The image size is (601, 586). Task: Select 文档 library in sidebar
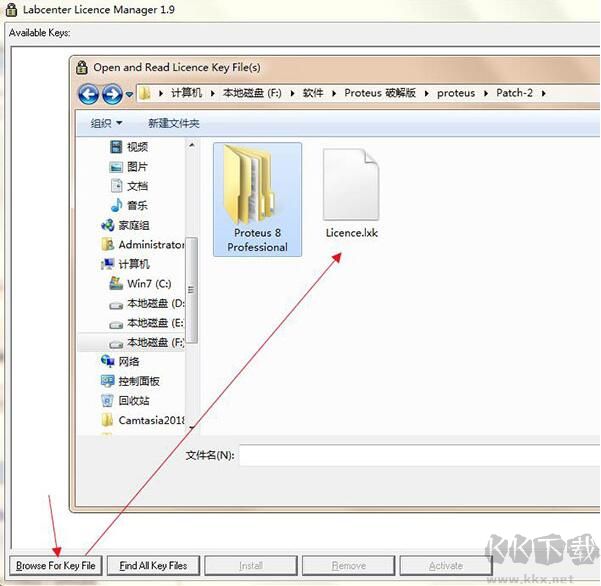coord(138,186)
